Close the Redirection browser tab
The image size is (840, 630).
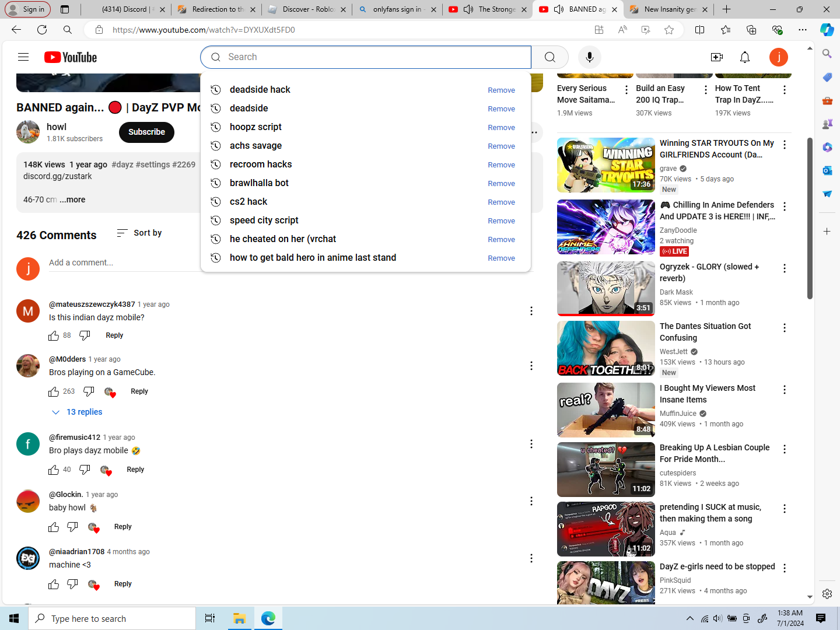point(253,9)
